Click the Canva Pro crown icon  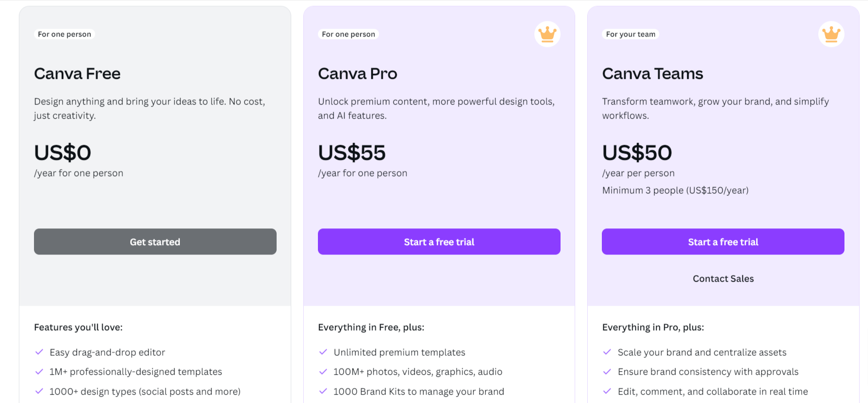pos(547,34)
